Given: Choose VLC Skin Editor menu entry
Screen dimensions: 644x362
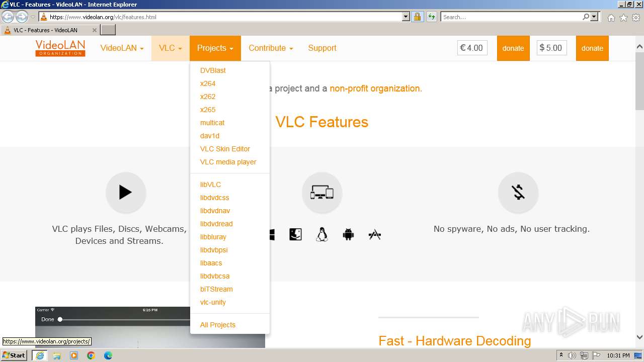Looking at the screenshot, I should click(225, 149).
